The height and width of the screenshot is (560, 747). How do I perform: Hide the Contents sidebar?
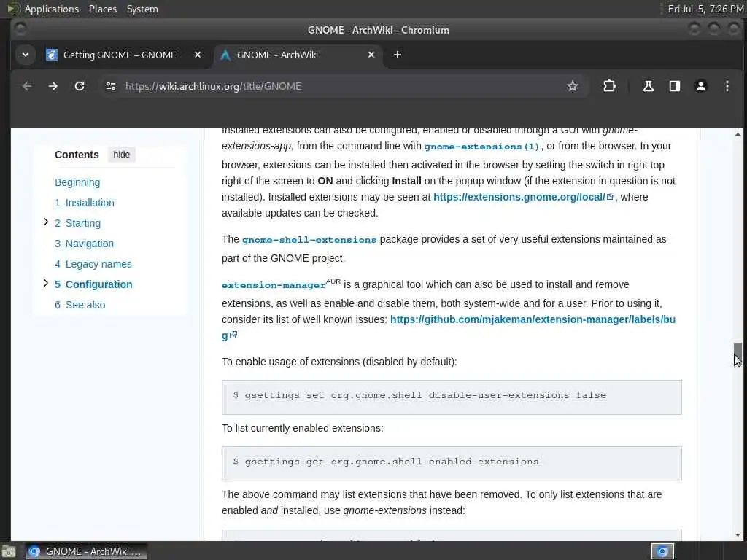(122, 155)
